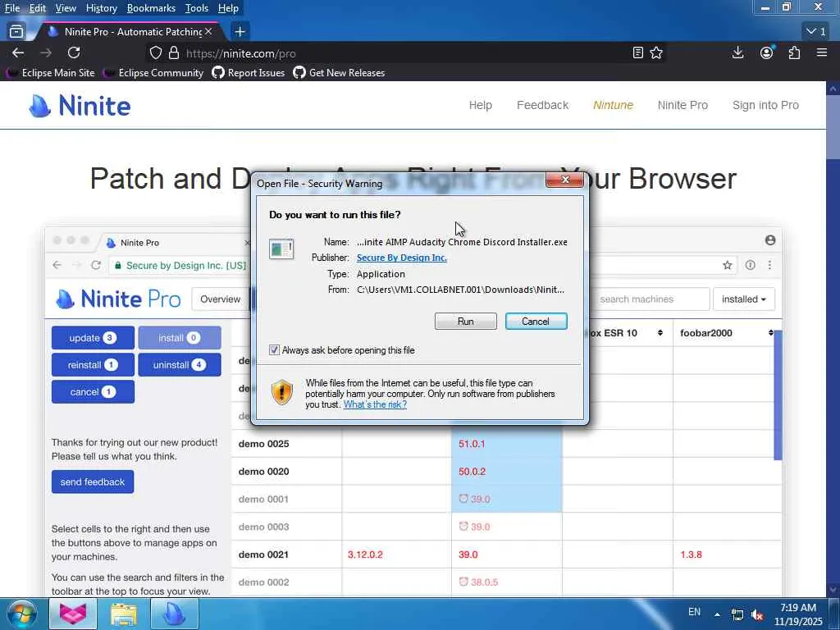The height and width of the screenshot is (630, 840).
Task: Sort by the foobar2000 column arrows
Action: [x=770, y=333]
